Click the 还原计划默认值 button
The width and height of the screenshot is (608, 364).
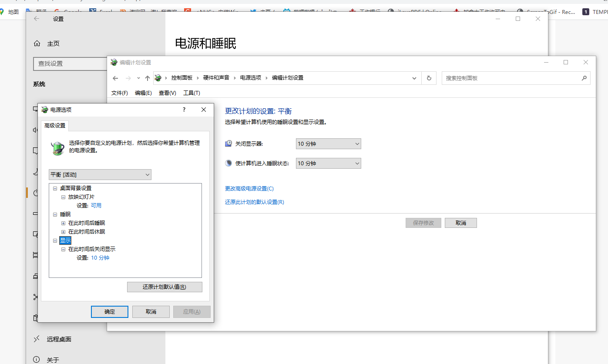[165, 287]
